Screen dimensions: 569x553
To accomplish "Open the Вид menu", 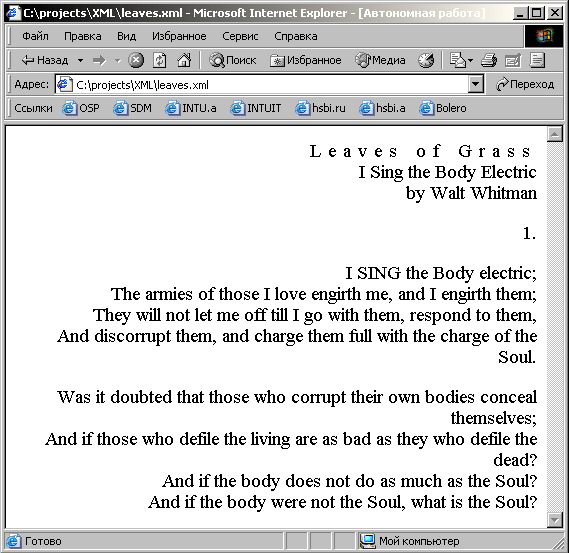I will pyautogui.click(x=126, y=36).
